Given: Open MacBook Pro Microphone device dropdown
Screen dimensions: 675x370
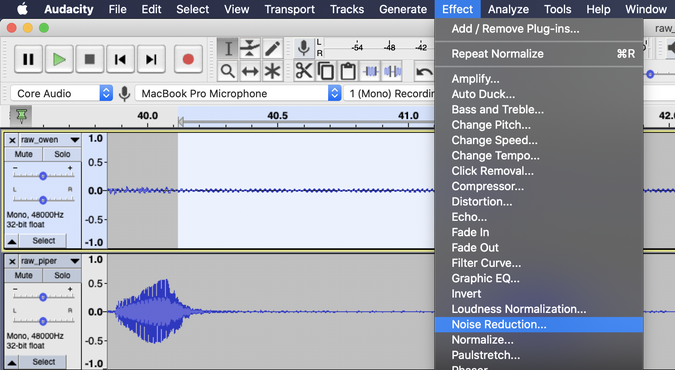Looking at the screenshot, I should point(238,93).
